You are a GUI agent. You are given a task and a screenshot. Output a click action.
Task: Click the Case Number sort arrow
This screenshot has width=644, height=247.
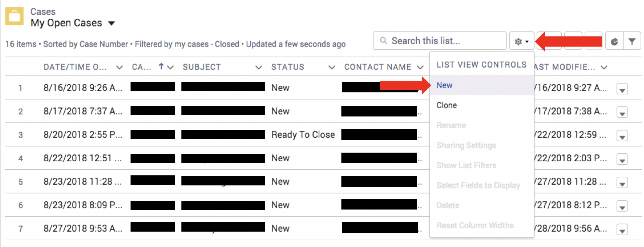[x=161, y=67]
